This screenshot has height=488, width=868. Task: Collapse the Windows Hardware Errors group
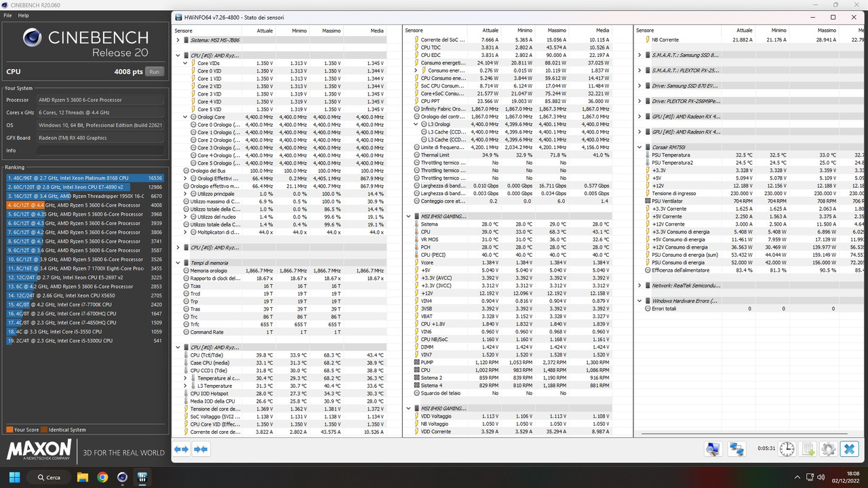(x=639, y=301)
